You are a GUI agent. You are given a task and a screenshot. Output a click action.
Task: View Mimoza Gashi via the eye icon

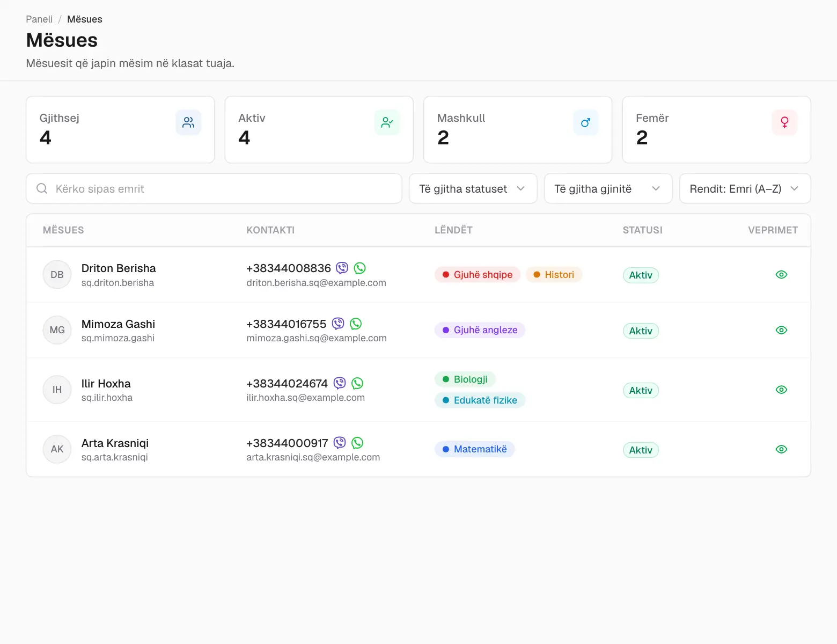click(x=781, y=330)
